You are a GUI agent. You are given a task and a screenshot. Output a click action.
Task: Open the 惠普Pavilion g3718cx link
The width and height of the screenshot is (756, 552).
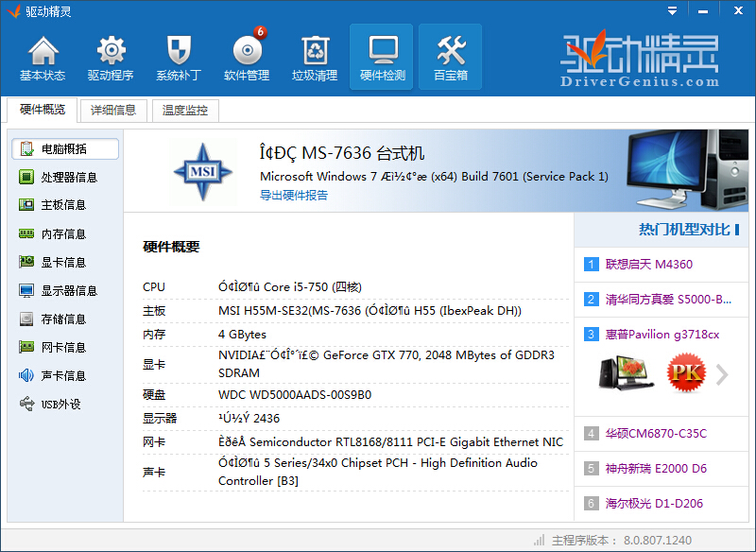pos(662,334)
